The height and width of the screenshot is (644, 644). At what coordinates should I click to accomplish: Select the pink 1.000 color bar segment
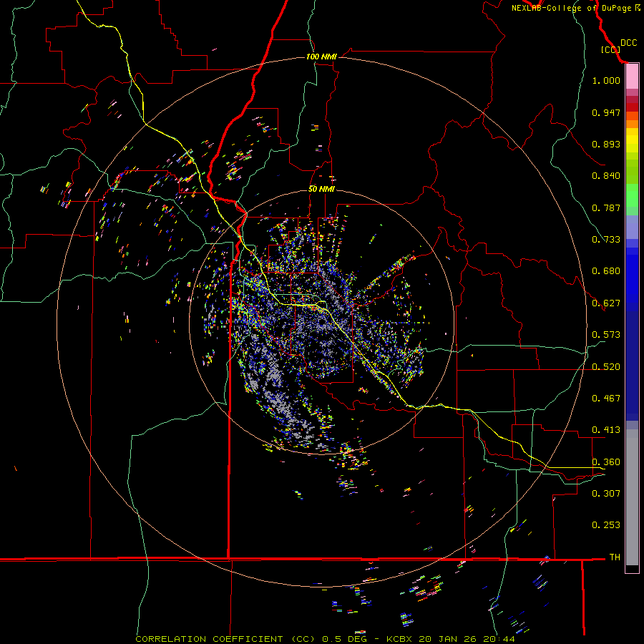click(x=632, y=77)
